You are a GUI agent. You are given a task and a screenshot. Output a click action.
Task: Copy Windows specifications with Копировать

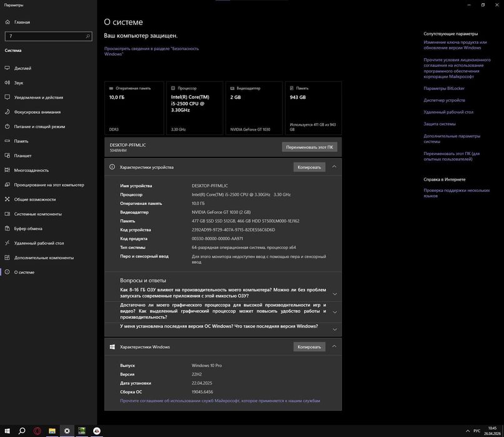309,347
